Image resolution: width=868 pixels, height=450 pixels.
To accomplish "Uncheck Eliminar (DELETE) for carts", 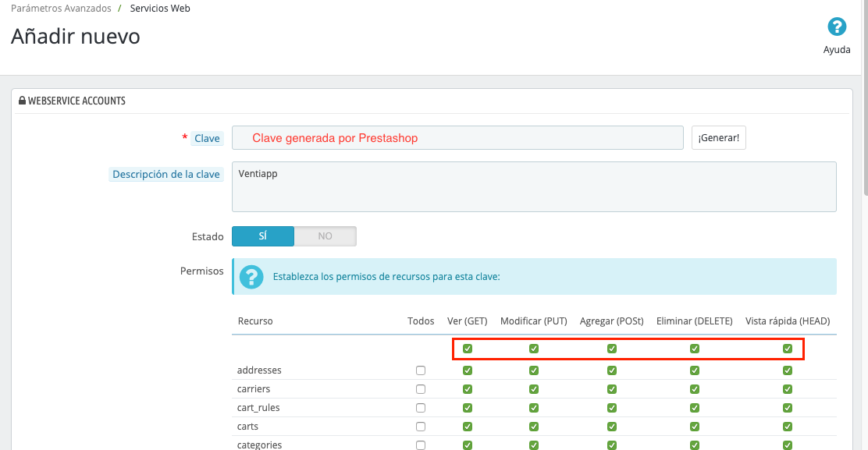I will tap(694, 427).
